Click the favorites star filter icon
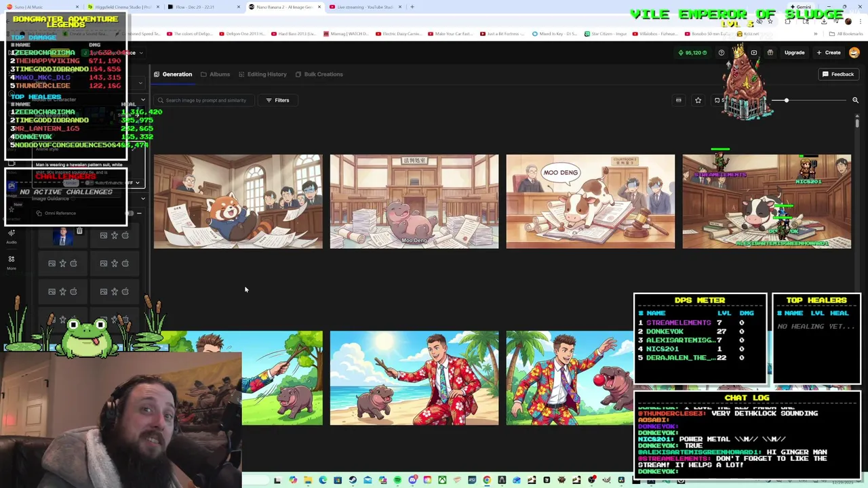 coord(698,100)
